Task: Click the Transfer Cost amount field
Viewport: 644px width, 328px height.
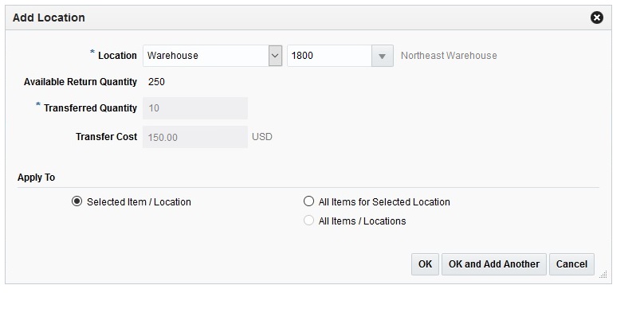Action: point(195,137)
